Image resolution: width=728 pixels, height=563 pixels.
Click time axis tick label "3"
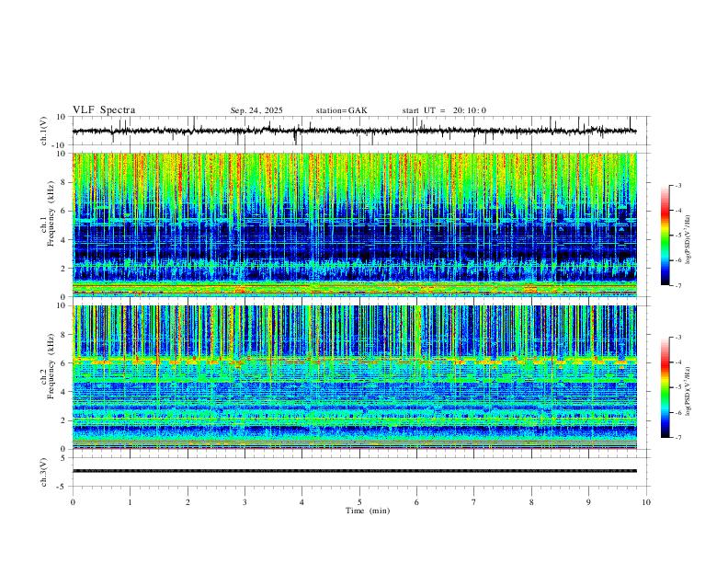245,502
